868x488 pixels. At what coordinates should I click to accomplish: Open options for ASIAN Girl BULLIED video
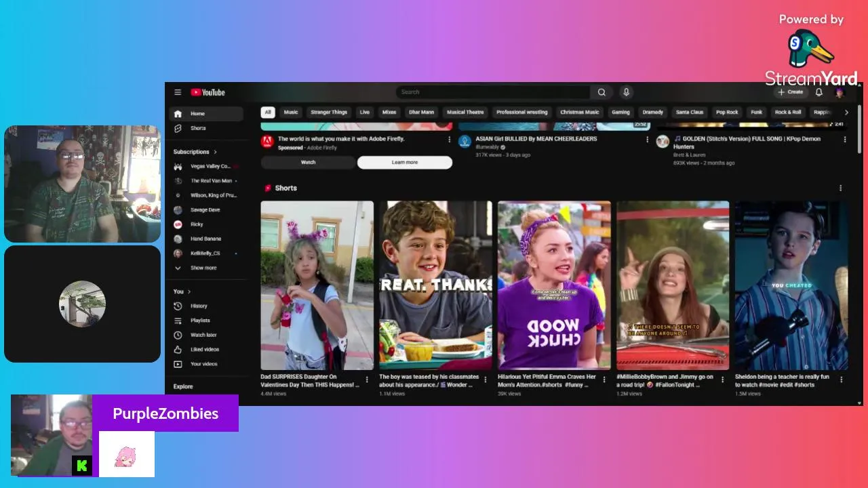tap(647, 140)
